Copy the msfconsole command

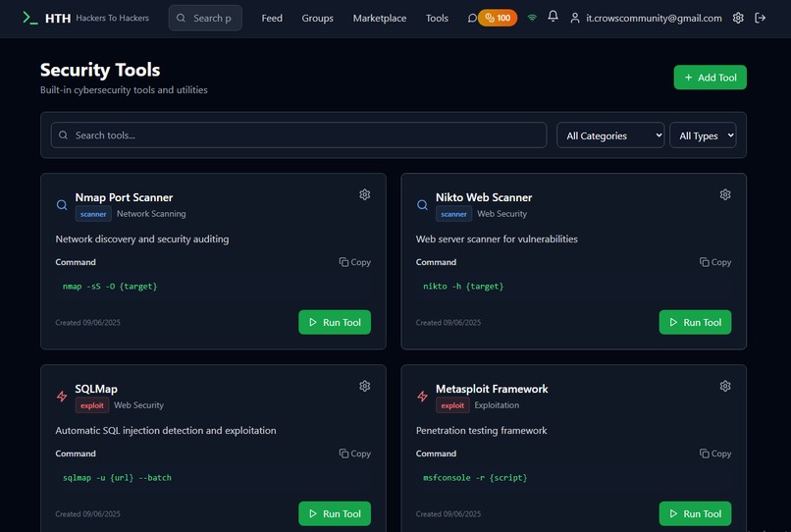tap(715, 453)
